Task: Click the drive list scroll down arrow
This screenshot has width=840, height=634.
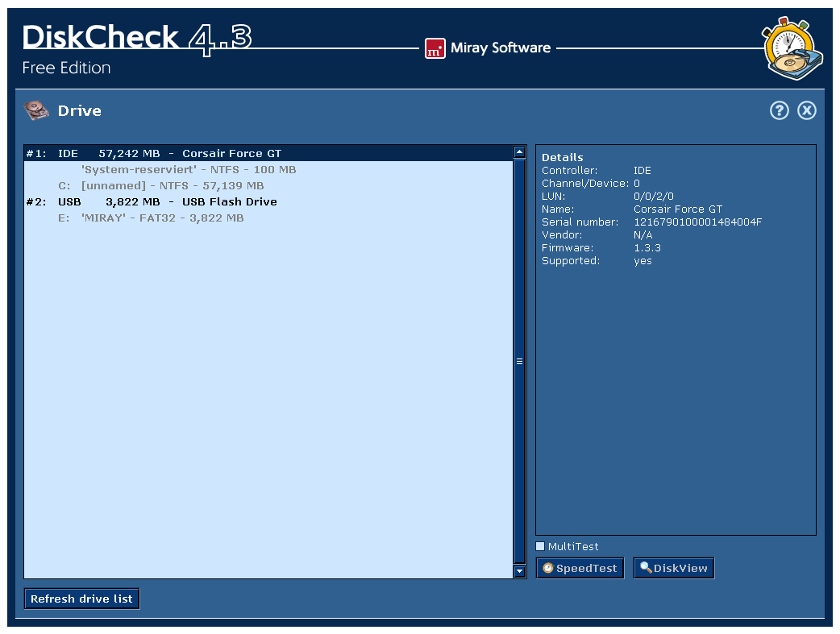Action: (519, 571)
